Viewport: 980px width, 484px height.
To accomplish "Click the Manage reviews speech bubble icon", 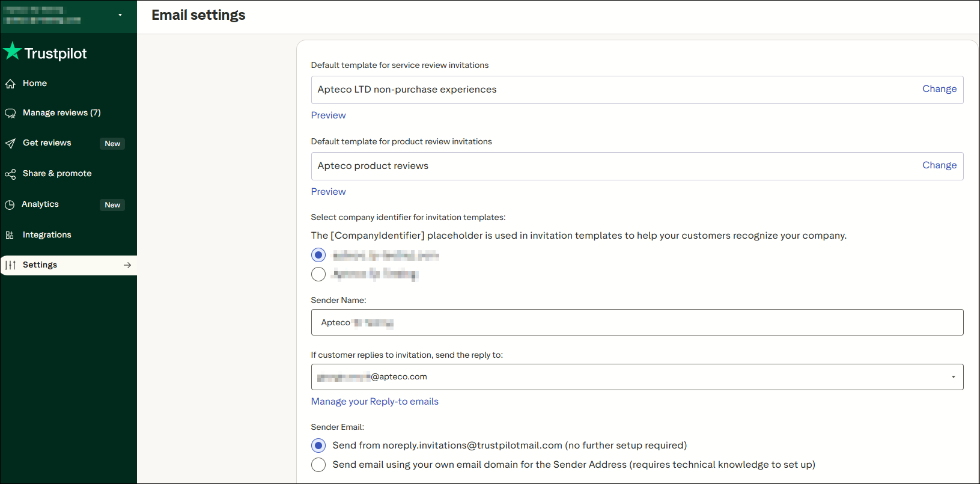I will tap(10, 113).
